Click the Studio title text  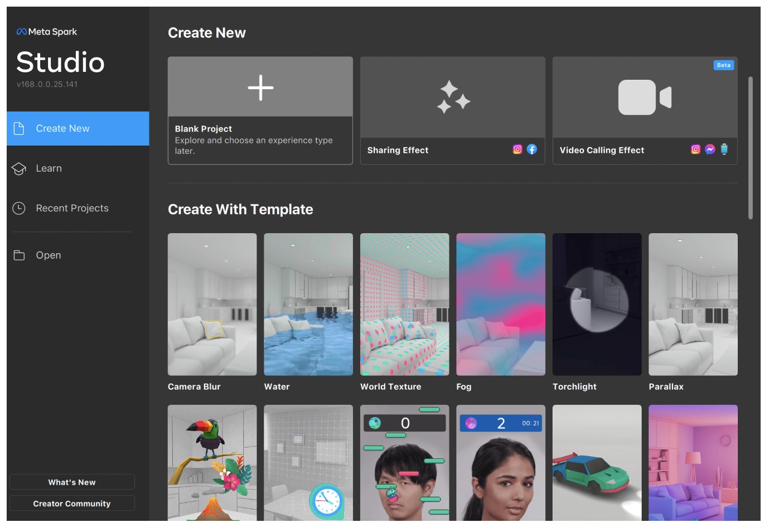click(60, 62)
